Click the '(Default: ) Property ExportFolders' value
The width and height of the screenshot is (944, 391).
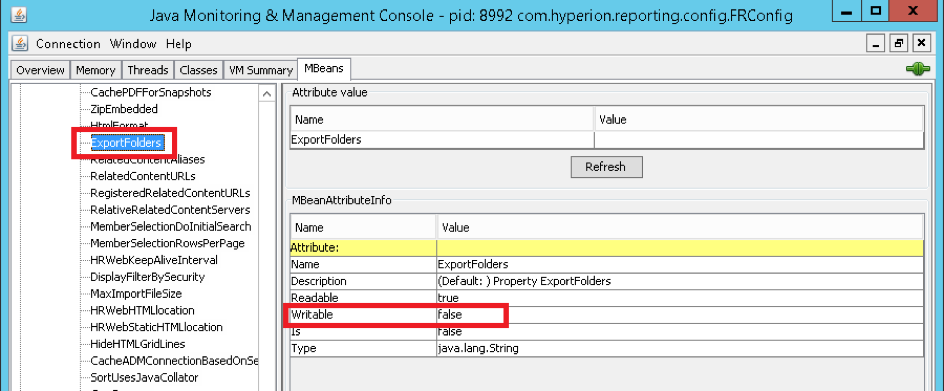pyautogui.click(x=524, y=281)
